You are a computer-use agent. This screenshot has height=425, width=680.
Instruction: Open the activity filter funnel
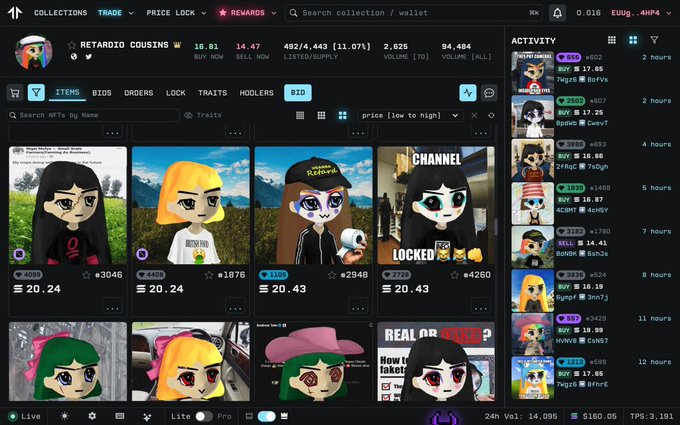(x=654, y=40)
